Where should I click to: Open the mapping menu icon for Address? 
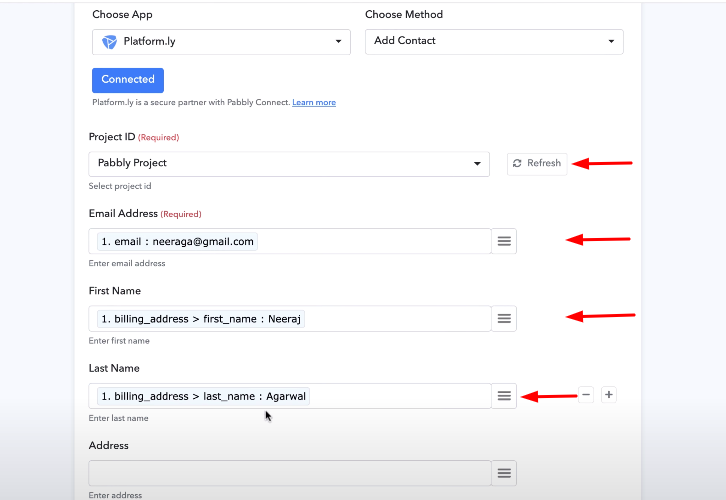point(504,473)
